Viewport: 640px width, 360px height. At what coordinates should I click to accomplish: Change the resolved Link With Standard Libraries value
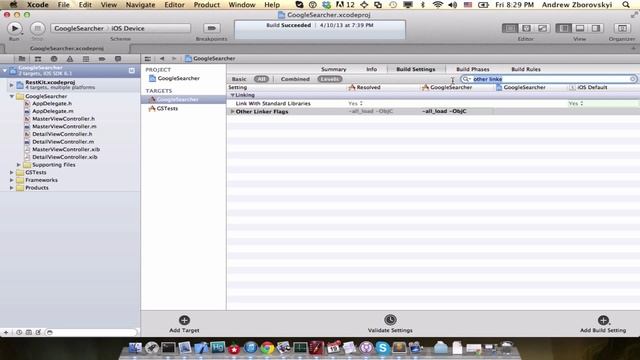pyautogui.click(x=356, y=103)
